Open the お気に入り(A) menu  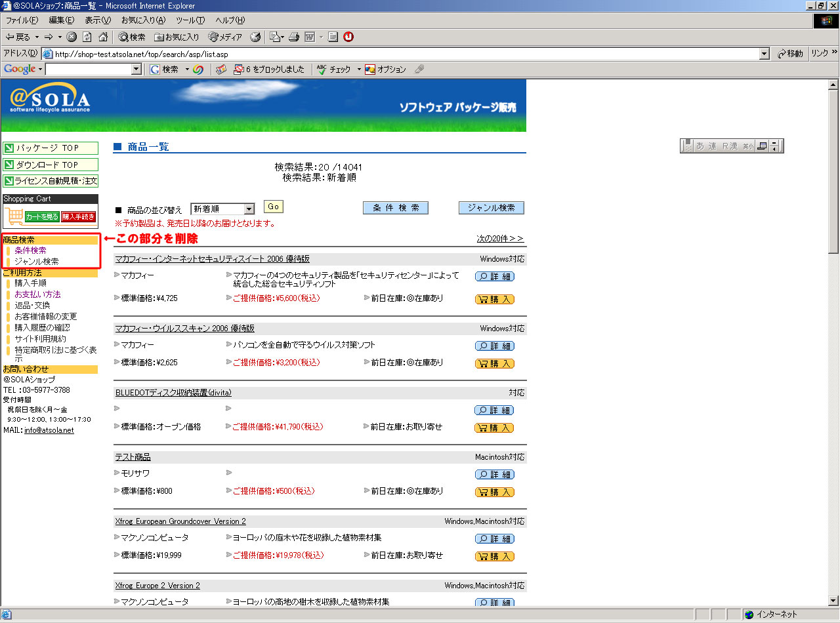point(142,20)
